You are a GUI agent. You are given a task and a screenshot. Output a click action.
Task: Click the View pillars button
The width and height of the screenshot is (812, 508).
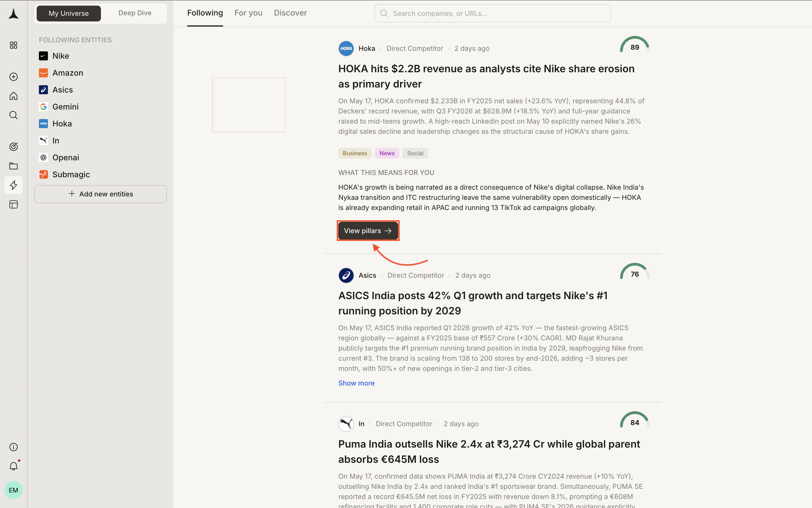pos(368,231)
